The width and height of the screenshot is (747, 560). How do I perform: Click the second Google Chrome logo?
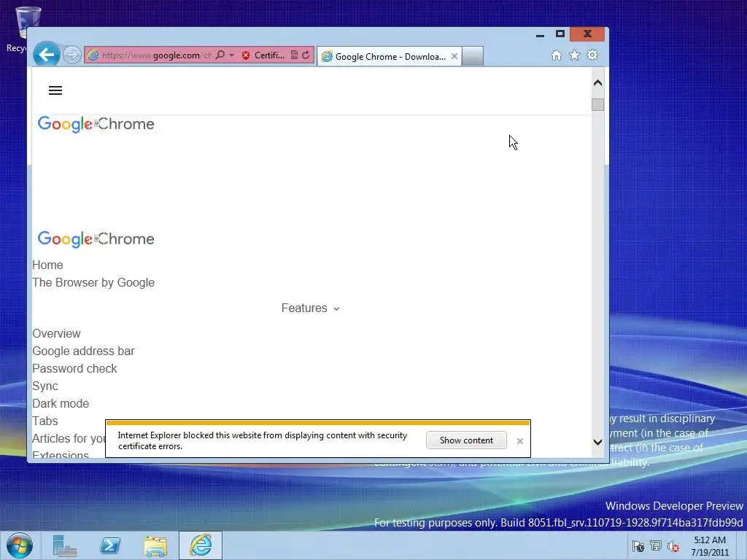click(96, 238)
